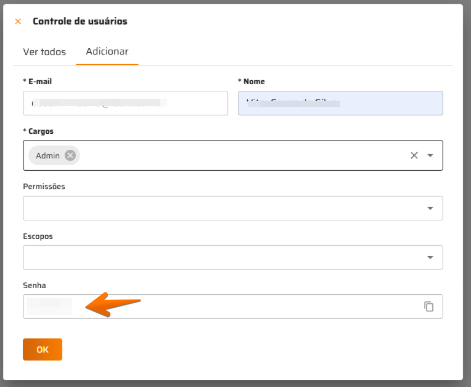Select the Adicionar tab
471x387 pixels.
click(107, 51)
